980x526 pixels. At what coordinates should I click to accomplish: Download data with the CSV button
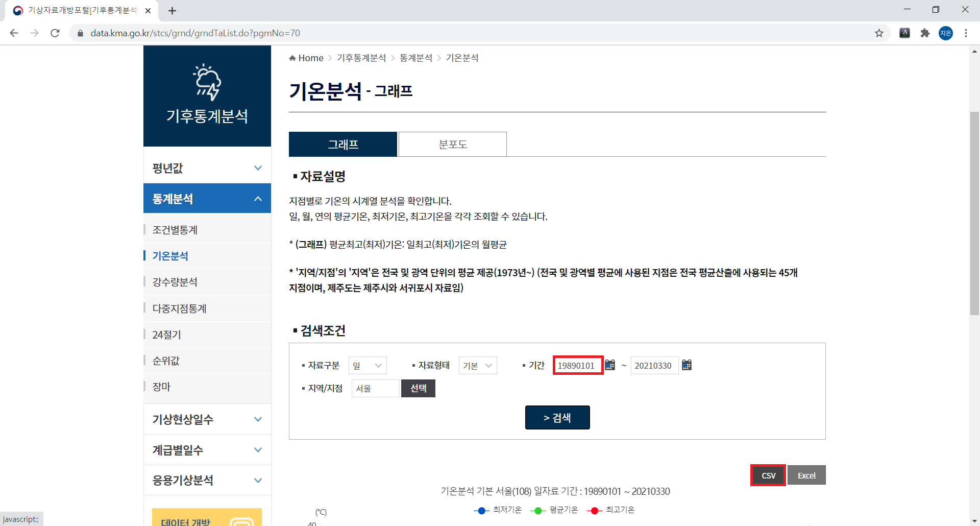pyautogui.click(x=768, y=475)
